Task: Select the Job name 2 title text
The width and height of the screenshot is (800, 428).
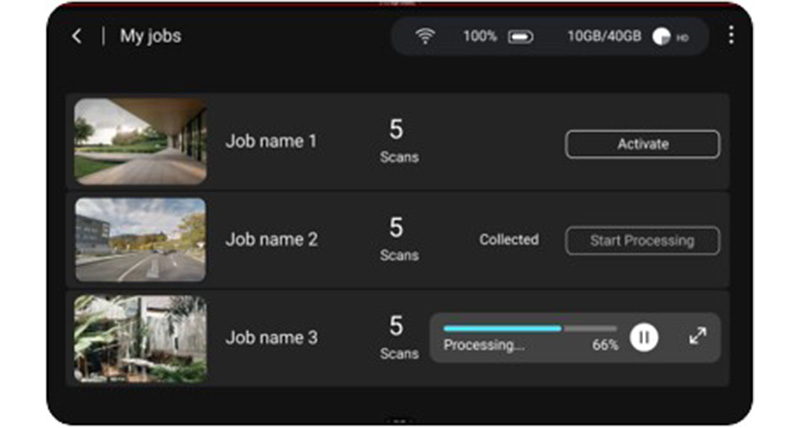Action: click(271, 240)
